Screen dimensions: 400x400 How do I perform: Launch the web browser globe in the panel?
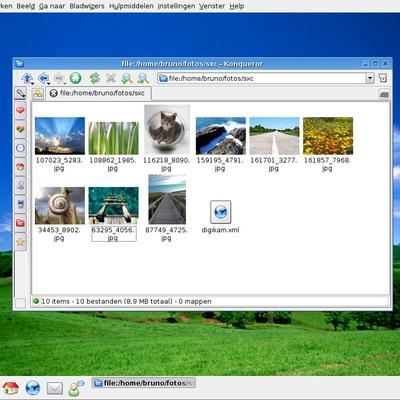pyautogui.click(x=33, y=388)
